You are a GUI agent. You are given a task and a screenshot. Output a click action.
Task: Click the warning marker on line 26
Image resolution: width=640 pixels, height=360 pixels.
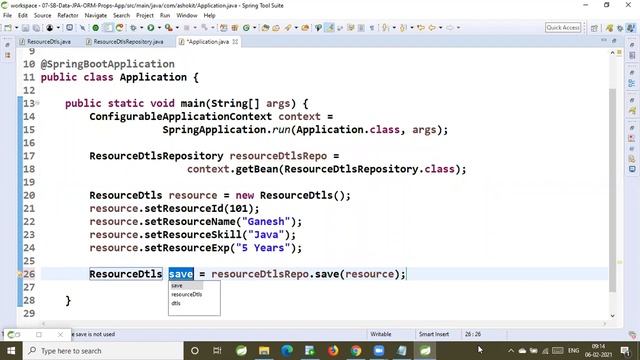tap(20, 274)
